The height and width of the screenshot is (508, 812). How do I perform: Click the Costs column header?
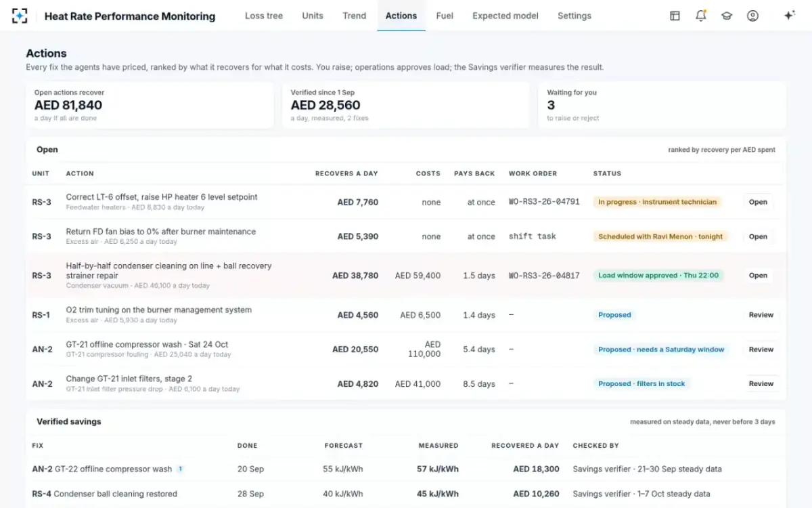(x=428, y=173)
